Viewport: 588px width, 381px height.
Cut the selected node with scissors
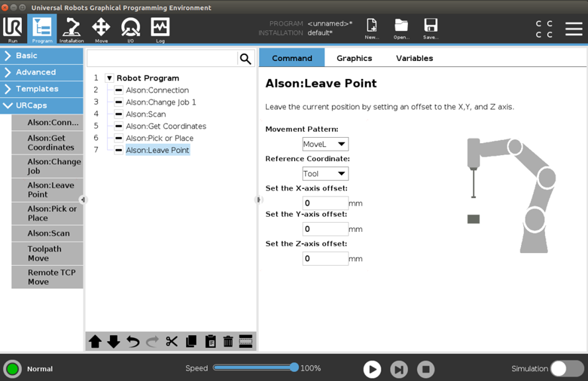click(171, 342)
